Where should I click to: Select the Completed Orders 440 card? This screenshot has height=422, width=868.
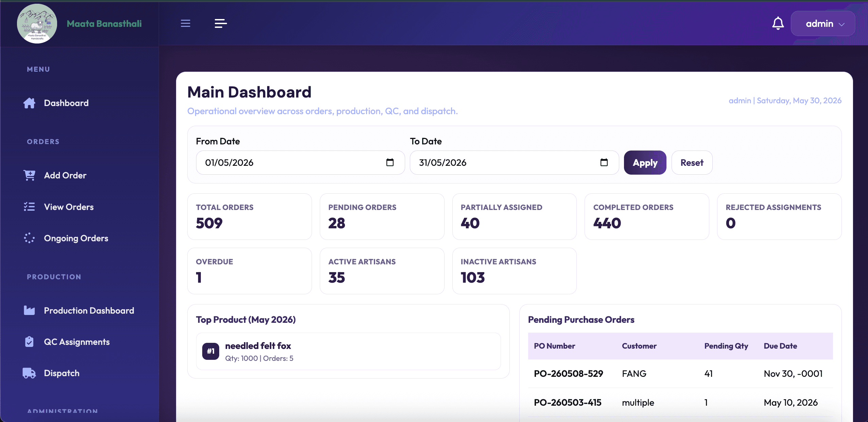pyautogui.click(x=647, y=216)
